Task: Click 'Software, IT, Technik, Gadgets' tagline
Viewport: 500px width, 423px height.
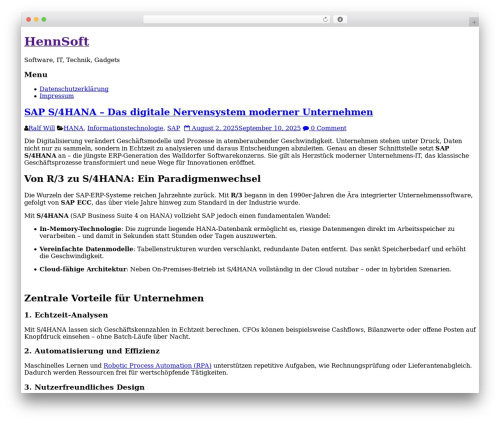Action: click(x=72, y=60)
